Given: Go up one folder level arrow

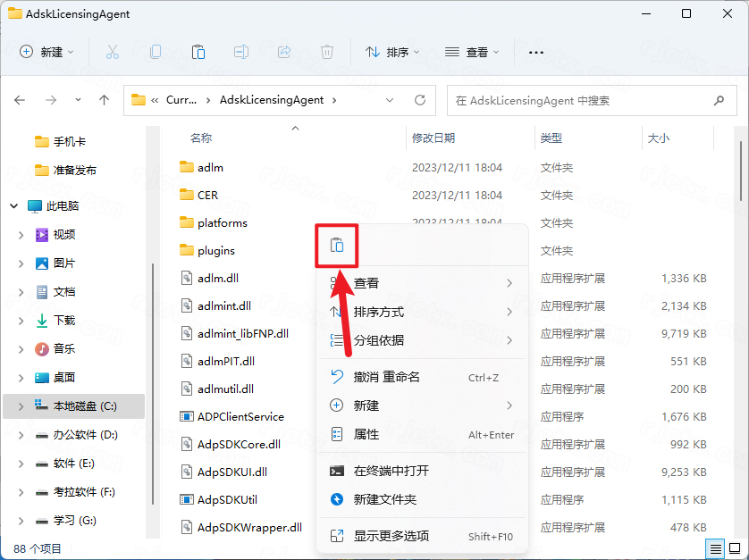Looking at the screenshot, I should [x=105, y=101].
